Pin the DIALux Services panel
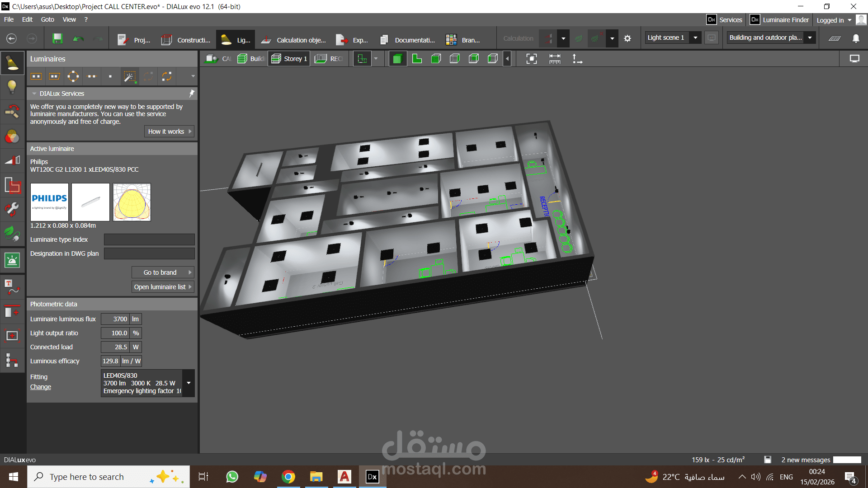The height and width of the screenshot is (488, 868). coord(192,93)
